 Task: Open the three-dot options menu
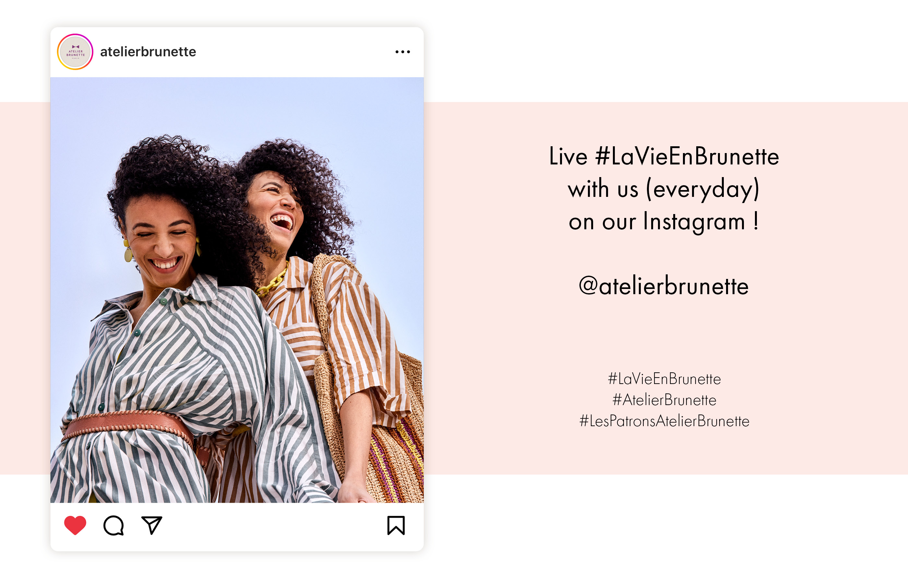pos(402,52)
